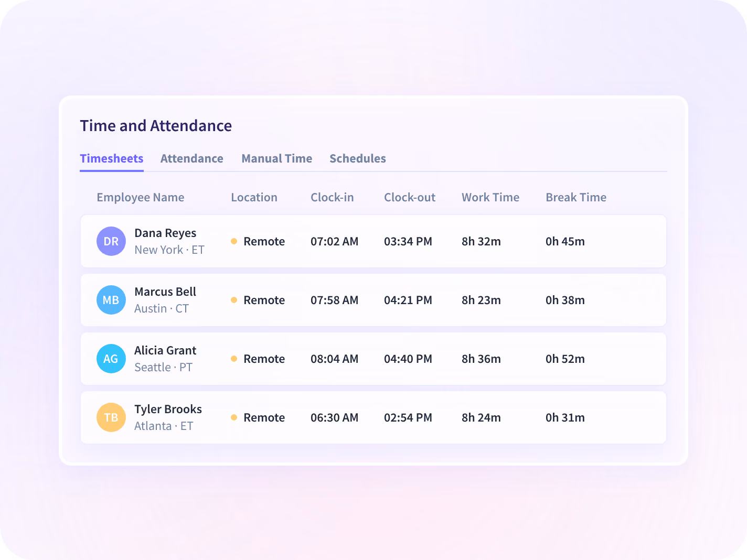Open Dana Reyes' employee name link
747x560 pixels.
point(165,233)
